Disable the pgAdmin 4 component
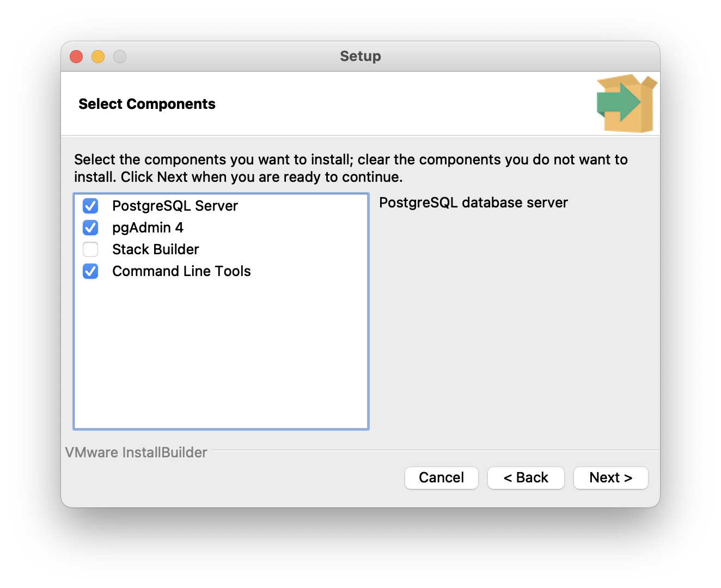The image size is (721, 588). tap(90, 228)
